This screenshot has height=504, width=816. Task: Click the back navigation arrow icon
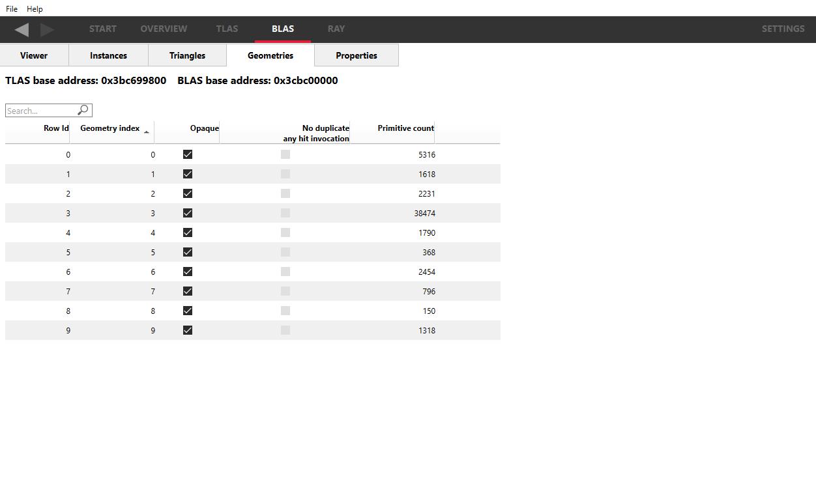22,29
